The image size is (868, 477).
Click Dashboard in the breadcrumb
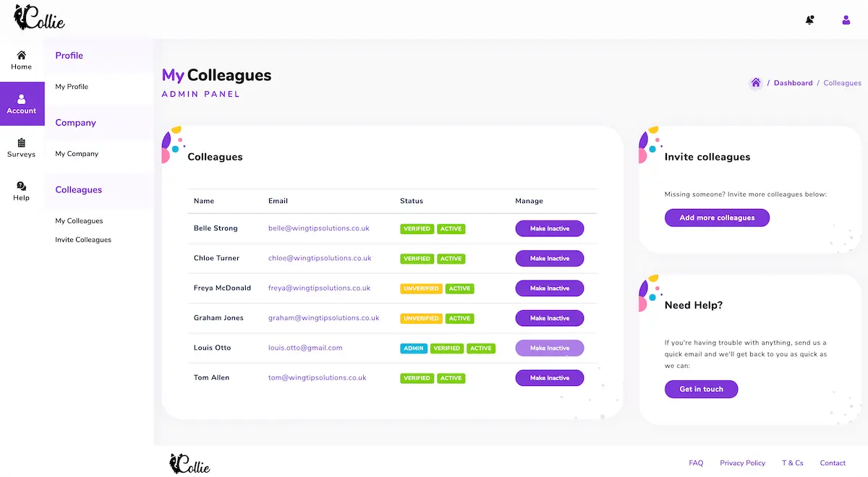(x=793, y=83)
